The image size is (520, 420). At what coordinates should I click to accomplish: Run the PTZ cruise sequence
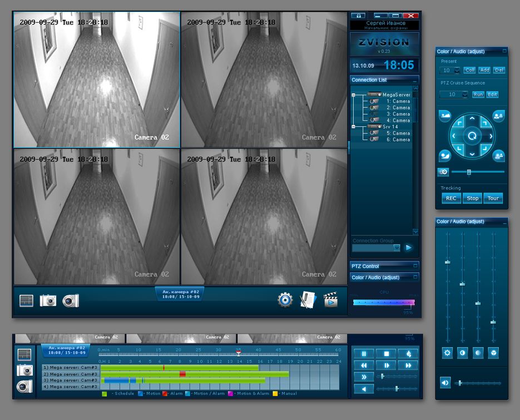pos(478,95)
